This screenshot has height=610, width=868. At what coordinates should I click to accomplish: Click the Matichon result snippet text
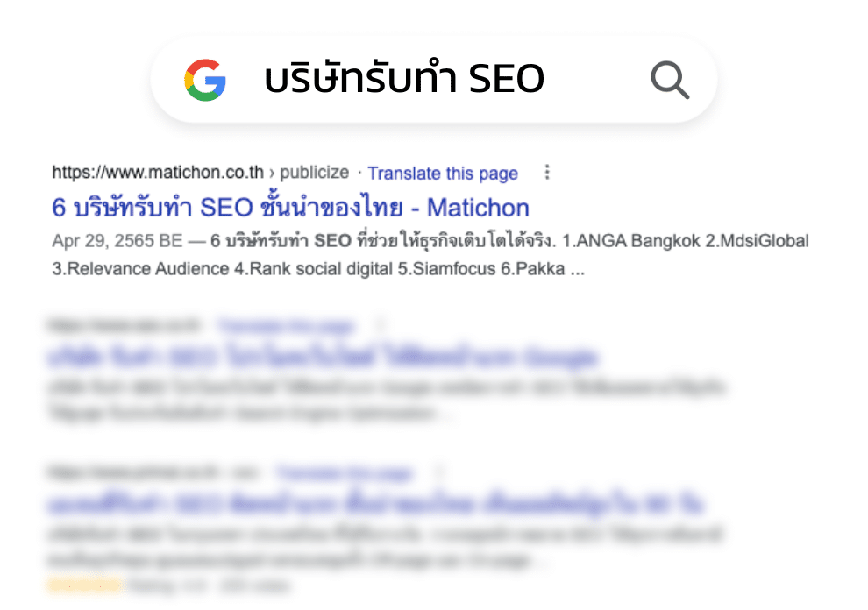click(430, 255)
